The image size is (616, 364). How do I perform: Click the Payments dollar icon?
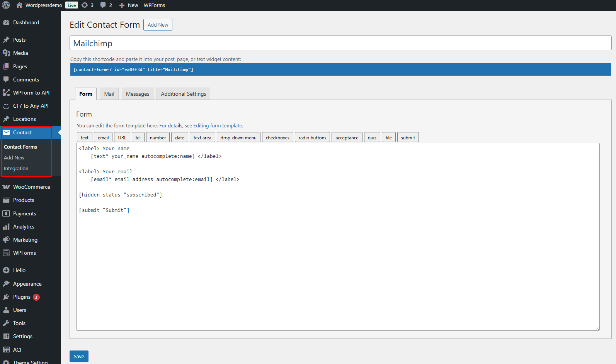[6, 213]
